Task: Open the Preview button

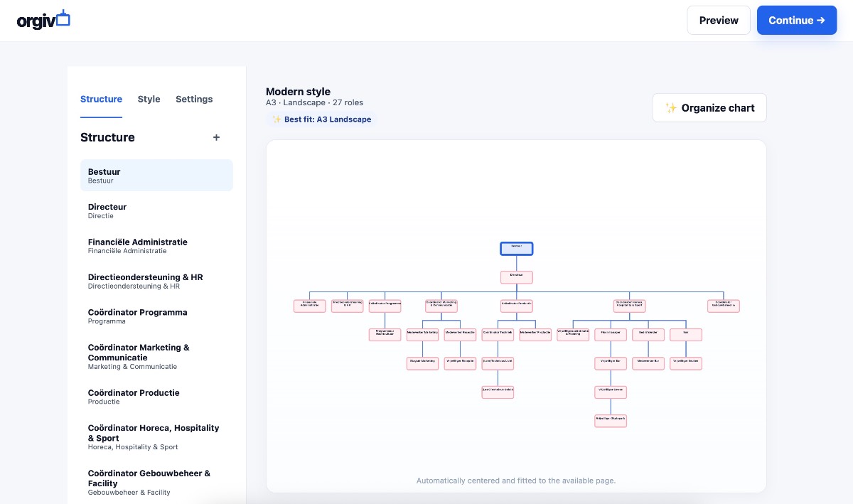Action: point(719,20)
